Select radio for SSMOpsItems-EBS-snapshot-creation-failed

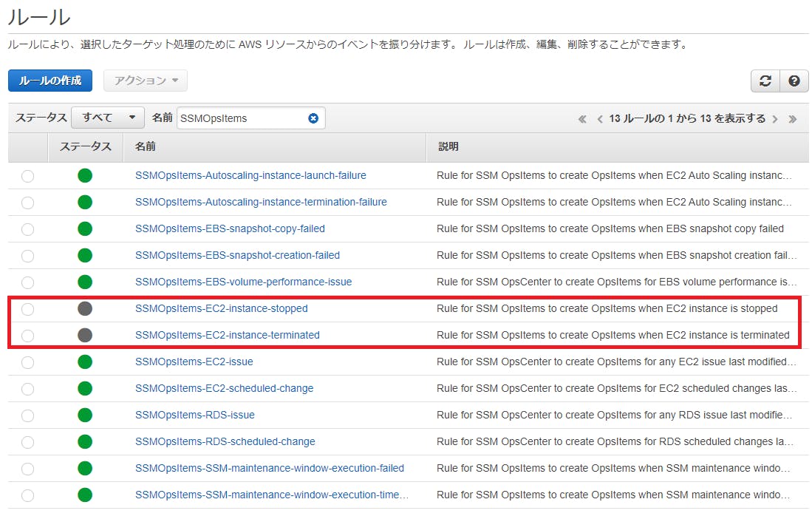pos(28,256)
